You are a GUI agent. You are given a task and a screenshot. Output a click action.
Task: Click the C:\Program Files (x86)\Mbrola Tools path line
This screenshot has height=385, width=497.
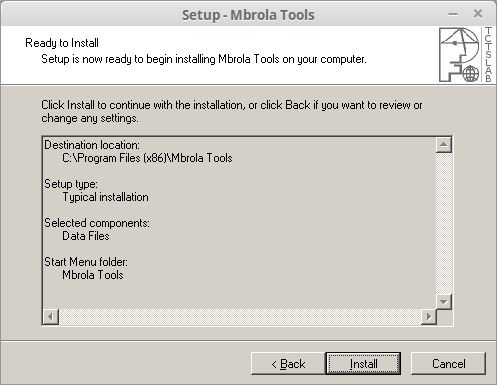point(147,158)
